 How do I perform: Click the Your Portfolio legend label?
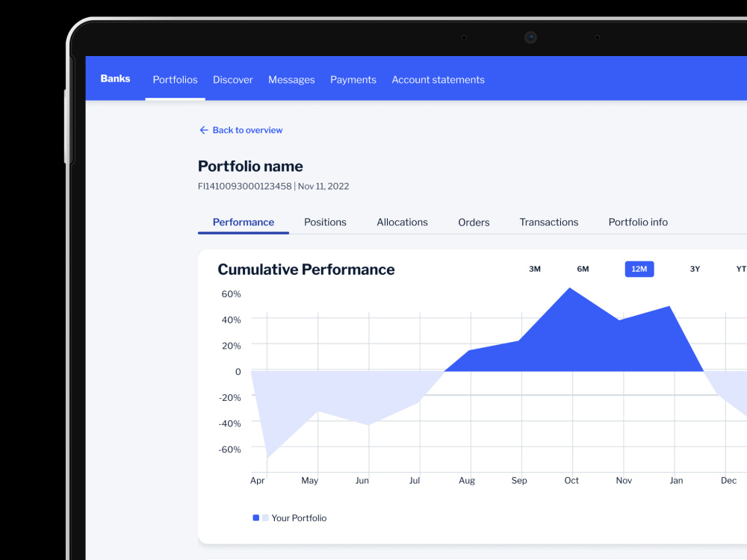[x=299, y=518]
